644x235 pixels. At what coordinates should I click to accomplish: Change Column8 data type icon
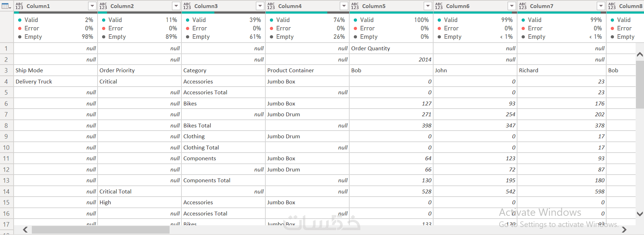[x=612, y=6]
